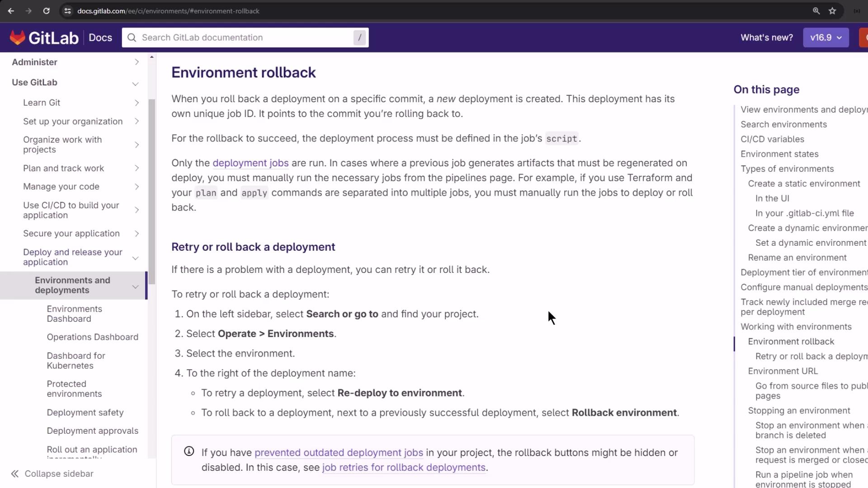Open the v16.9 version dropdown
The image size is (868, 488).
(826, 38)
